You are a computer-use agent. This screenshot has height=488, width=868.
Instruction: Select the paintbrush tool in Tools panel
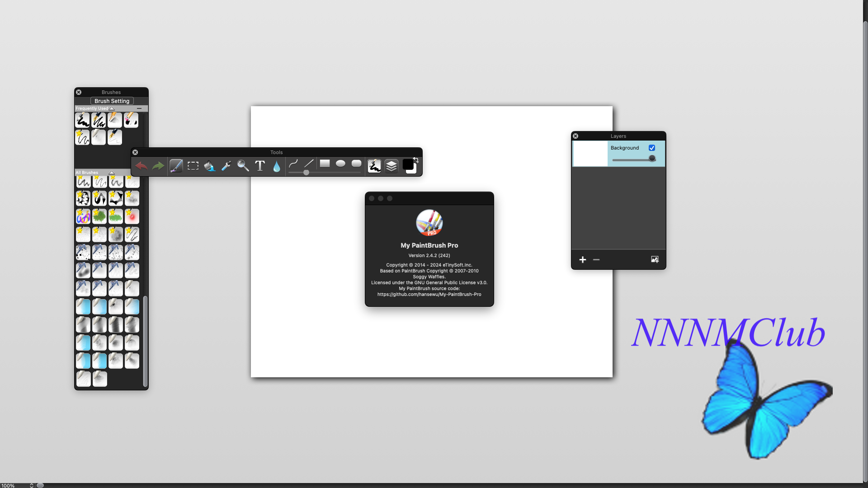(176, 166)
